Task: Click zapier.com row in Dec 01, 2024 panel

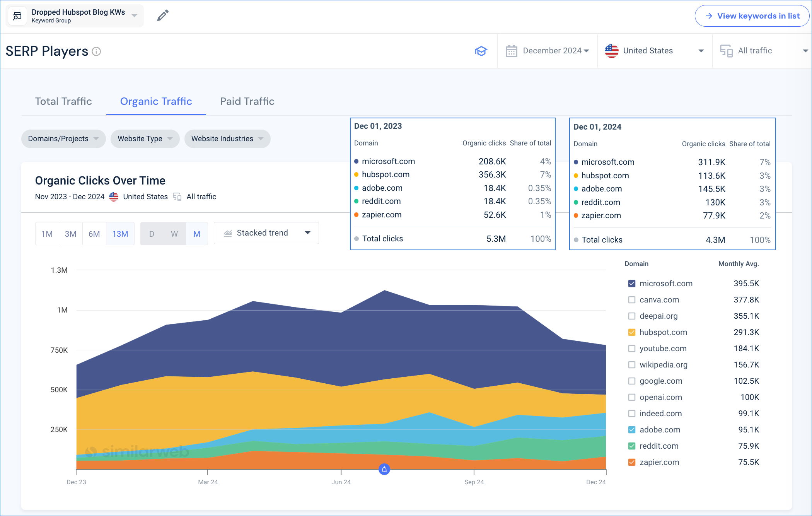Action: (672, 215)
